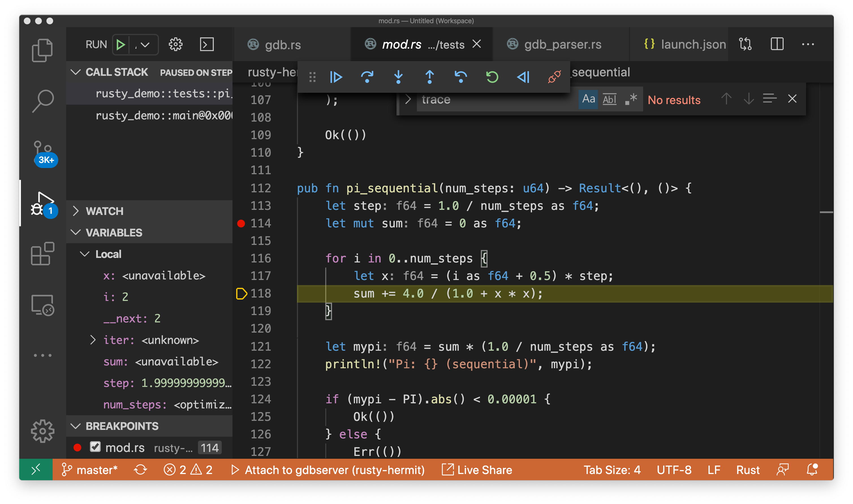Image resolution: width=853 pixels, height=504 pixels.
Task: Toggle the Match Case search option
Action: 588,99
